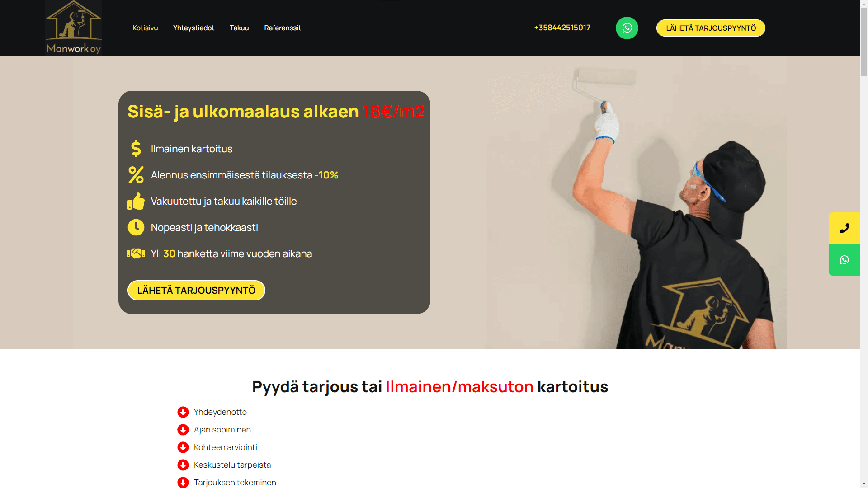868x488 pixels.
Task: Call the +358442515017 phone number link
Action: [x=562, y=28]
